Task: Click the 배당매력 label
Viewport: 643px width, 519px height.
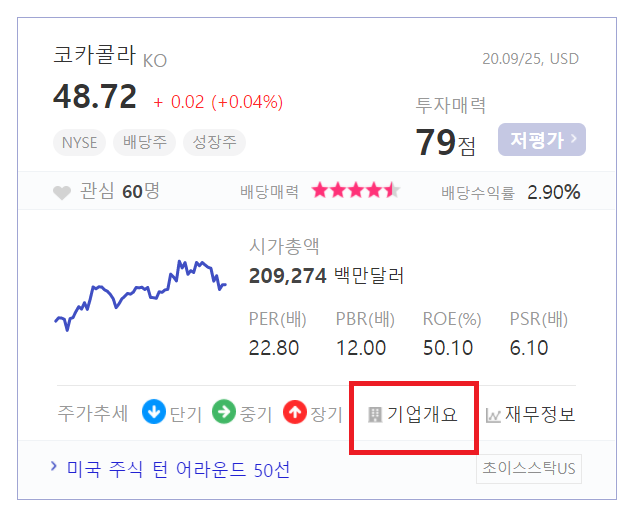Action: coord(269,191)
